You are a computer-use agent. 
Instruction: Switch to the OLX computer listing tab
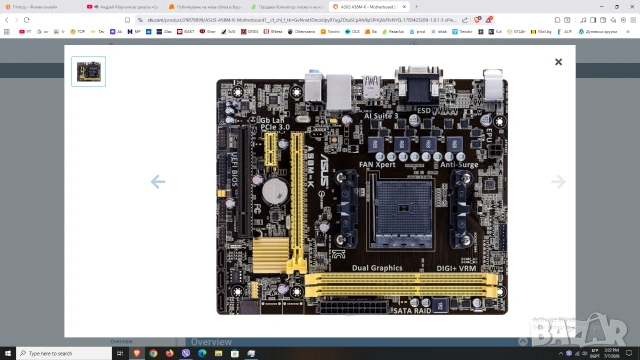click(287, 7)
